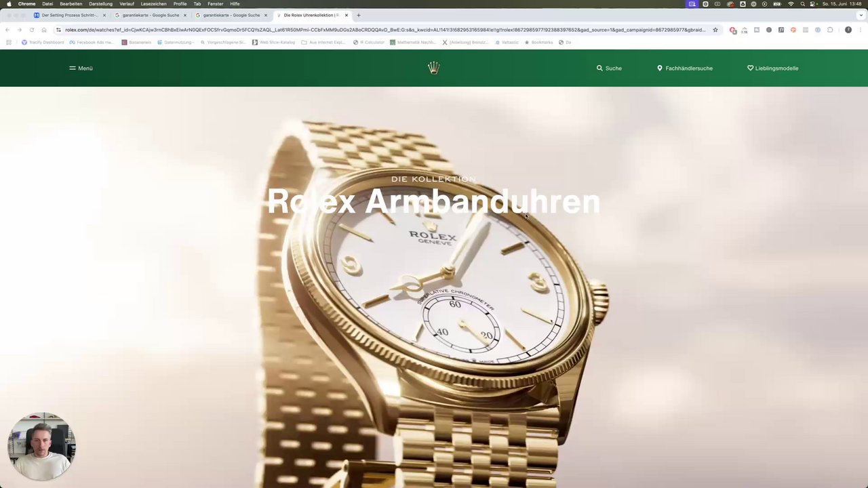868x488 pixels.
Task: Open the Apps grid in bookmarks bar
Action: click(x=9, y=42)
